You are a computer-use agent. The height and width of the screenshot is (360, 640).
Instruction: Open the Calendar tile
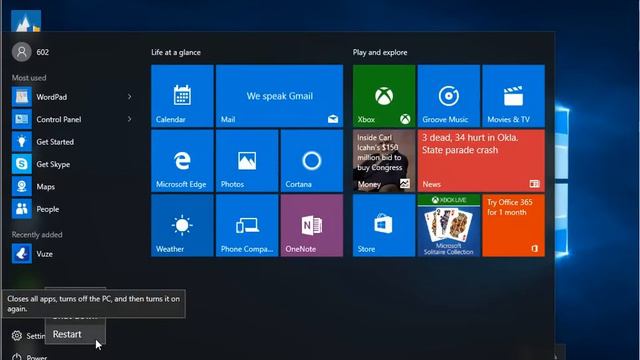click(x=182, y=96)
